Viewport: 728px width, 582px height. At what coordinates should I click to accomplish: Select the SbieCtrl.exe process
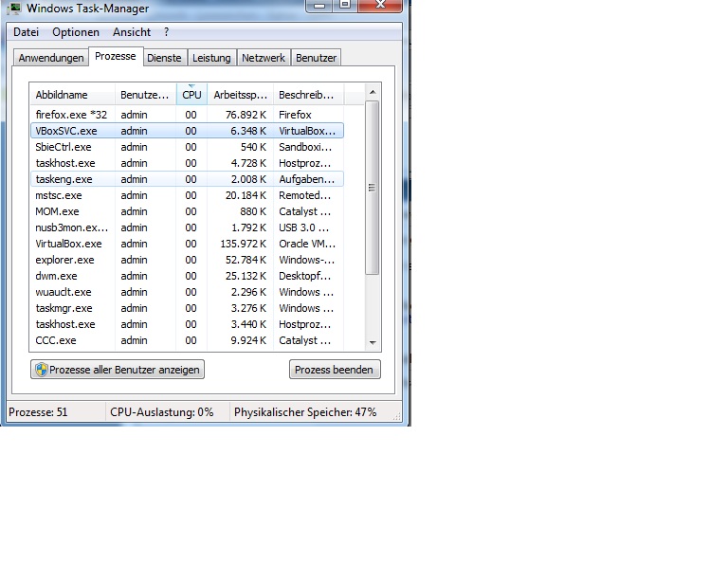[187, 147]
